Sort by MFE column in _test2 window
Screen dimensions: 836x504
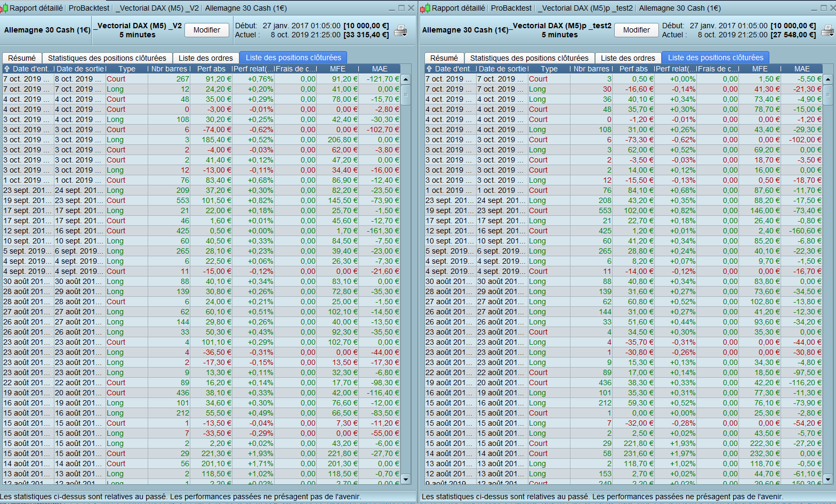tap(760, 69)
